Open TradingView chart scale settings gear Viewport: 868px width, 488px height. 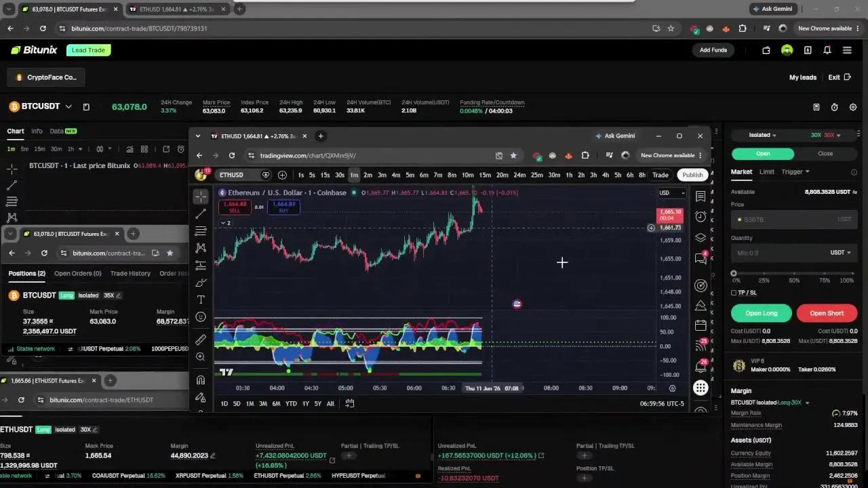point(672,388)
